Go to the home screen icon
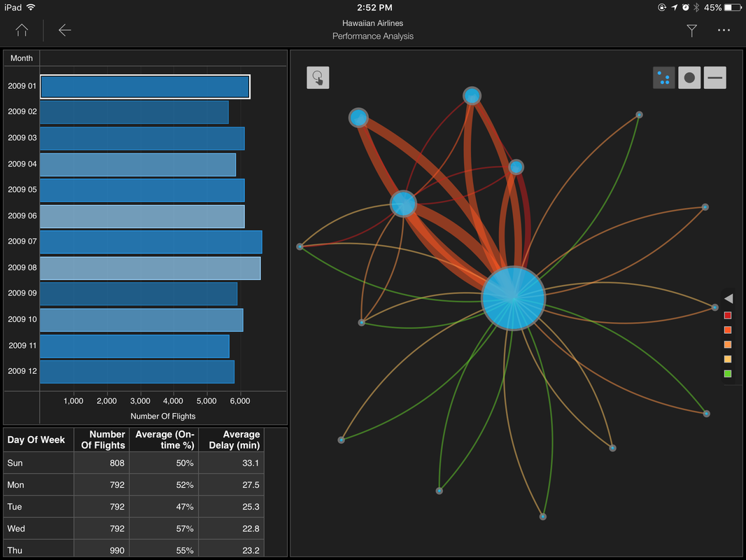This screenshot has height=560, width=746. [x=22, y=31]
